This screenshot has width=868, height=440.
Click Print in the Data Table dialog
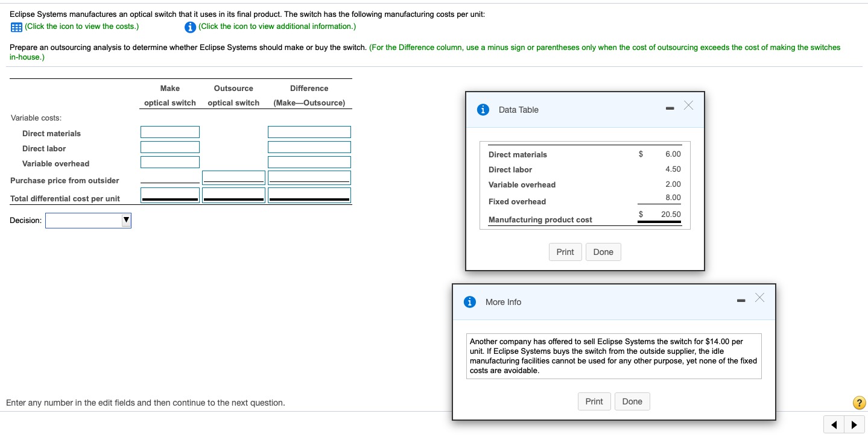[565, 252]
